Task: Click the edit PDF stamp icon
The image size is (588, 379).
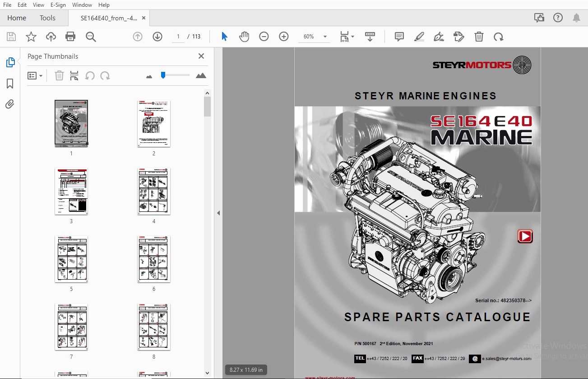Action: [x=458, y=37]
